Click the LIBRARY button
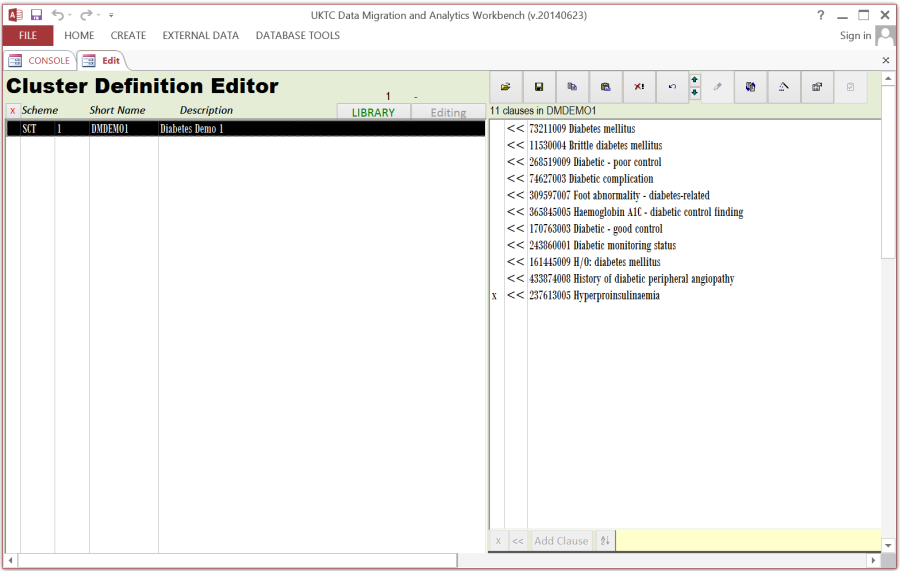900x571 pixels. (x=373, y=112)
